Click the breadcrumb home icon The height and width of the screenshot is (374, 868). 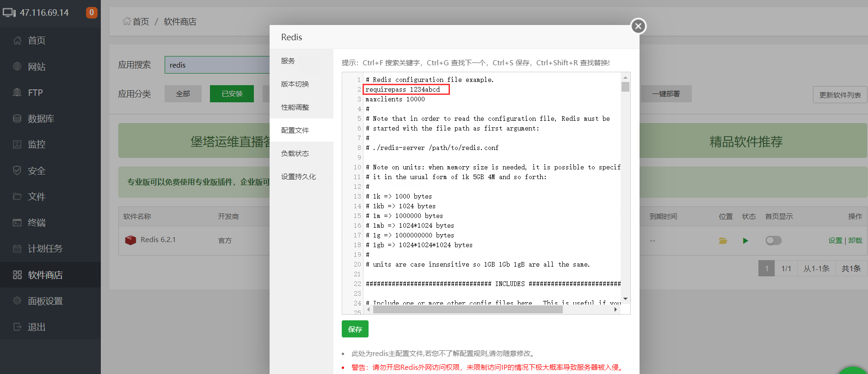tap(127, 21)
